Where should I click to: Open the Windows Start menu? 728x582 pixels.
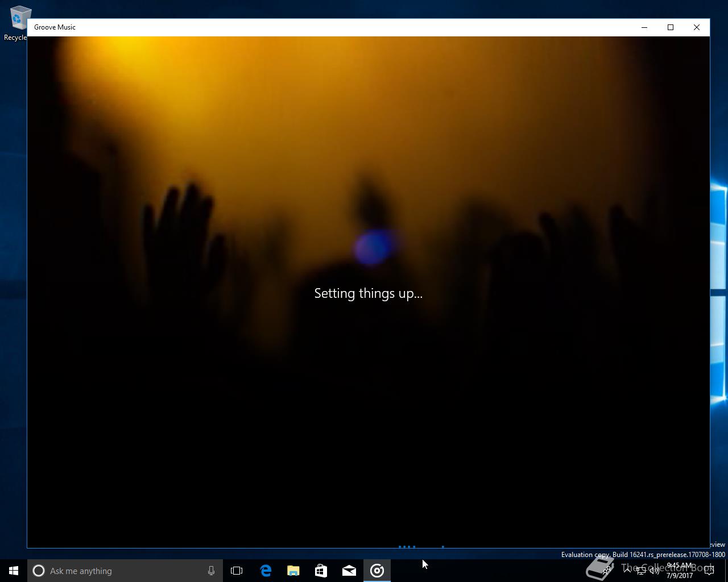pyautogui.click(x=14, y=571)
